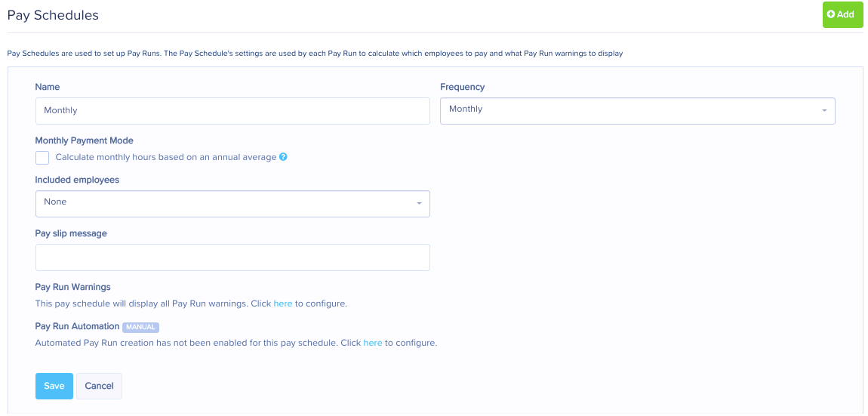Cancel the pay schedule edit
Viewport: 868px width, 416px height.
pyautogui.click(x=99, y=386)
